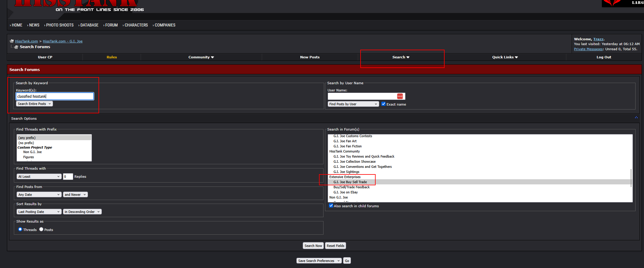Open the HOME navigation item
Image resolution: width=644 pixels, height=268 pixels.
coord(17,25)
